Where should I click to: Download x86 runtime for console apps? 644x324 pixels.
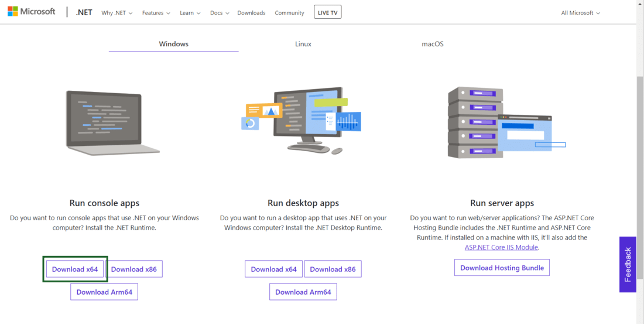pyautogui.click(x=134, y=270)
